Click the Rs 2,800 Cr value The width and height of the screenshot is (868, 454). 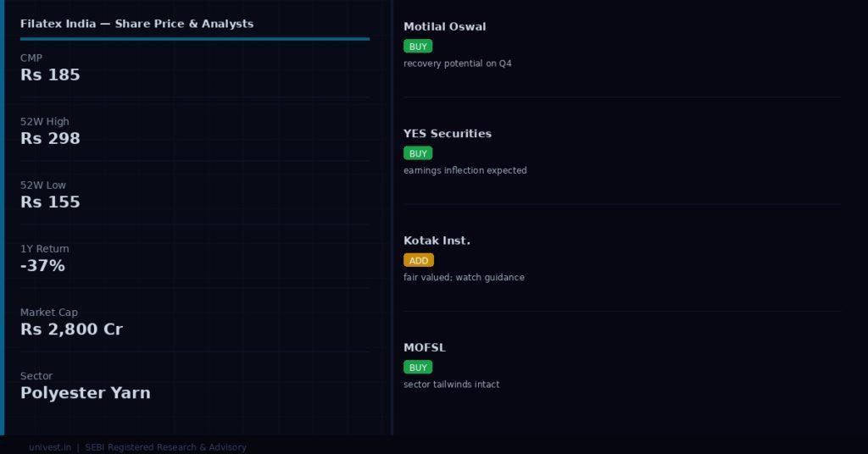[x=71, y=329]
